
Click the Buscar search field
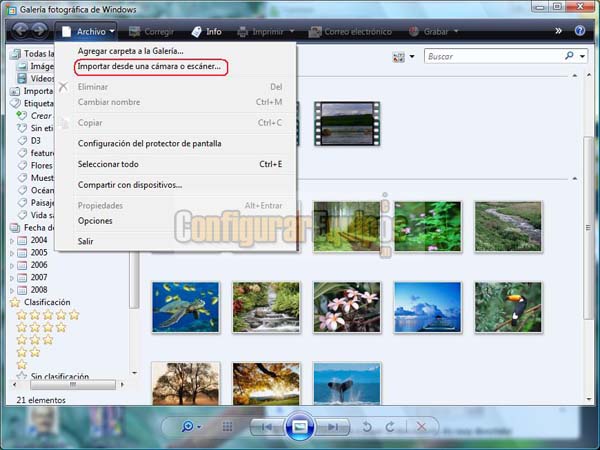click(x=493, y=56)
